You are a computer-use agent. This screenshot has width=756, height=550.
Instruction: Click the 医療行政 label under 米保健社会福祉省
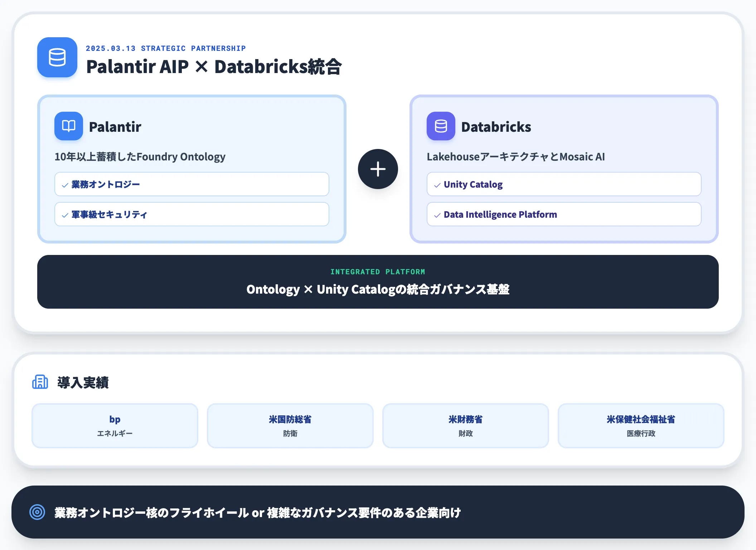click(641, 434)
